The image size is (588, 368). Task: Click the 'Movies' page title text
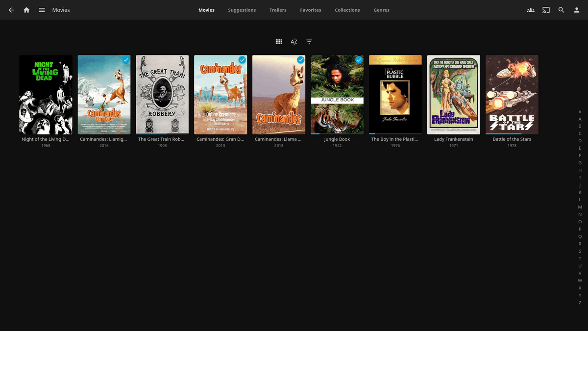click(61, 10)
